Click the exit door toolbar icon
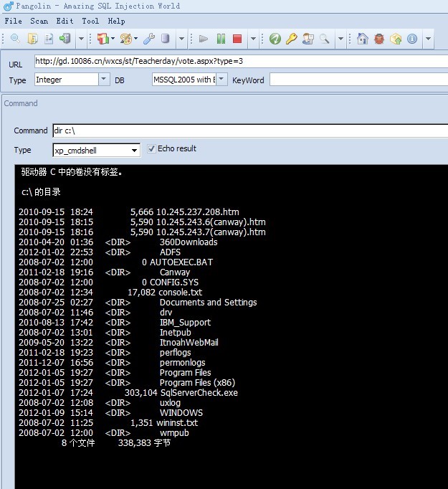Viewport: 448px width, 489px height. pyautogui.click(x=65, y=39)
